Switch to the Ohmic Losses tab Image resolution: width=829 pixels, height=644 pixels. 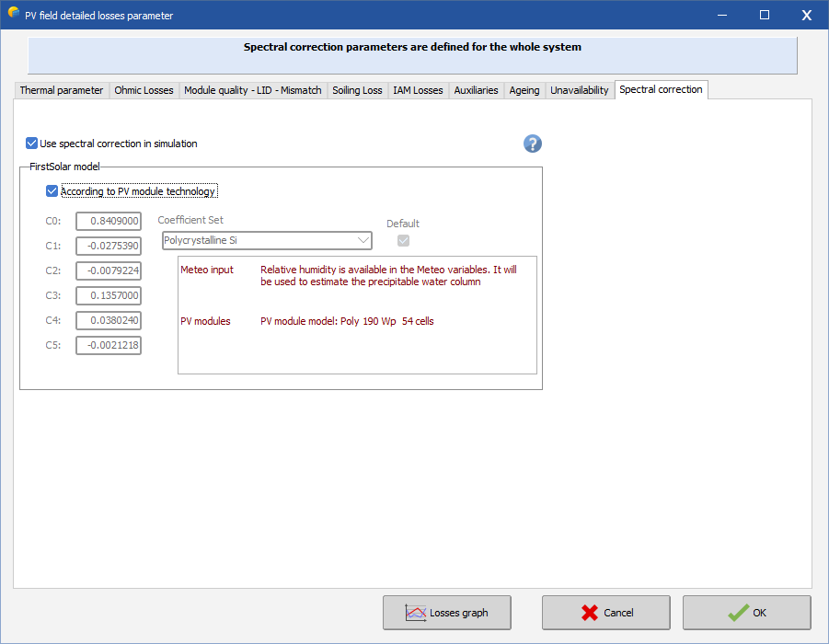pos(144,90)
